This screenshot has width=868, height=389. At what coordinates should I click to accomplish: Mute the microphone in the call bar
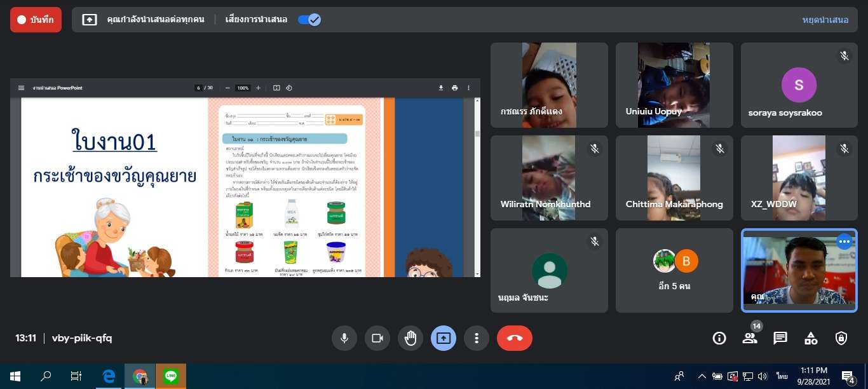click(x=344, y=338)
